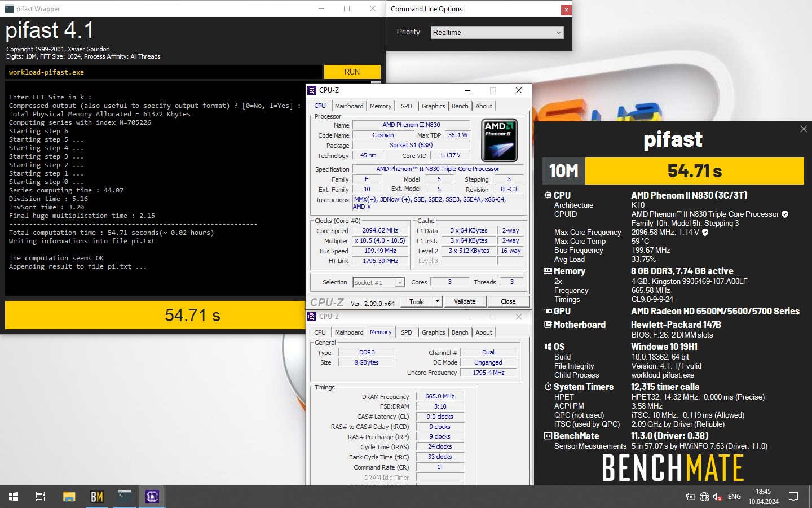Click the Bus Speed 199.49 MHz value
812x508 pixels.
click(380, 251)
